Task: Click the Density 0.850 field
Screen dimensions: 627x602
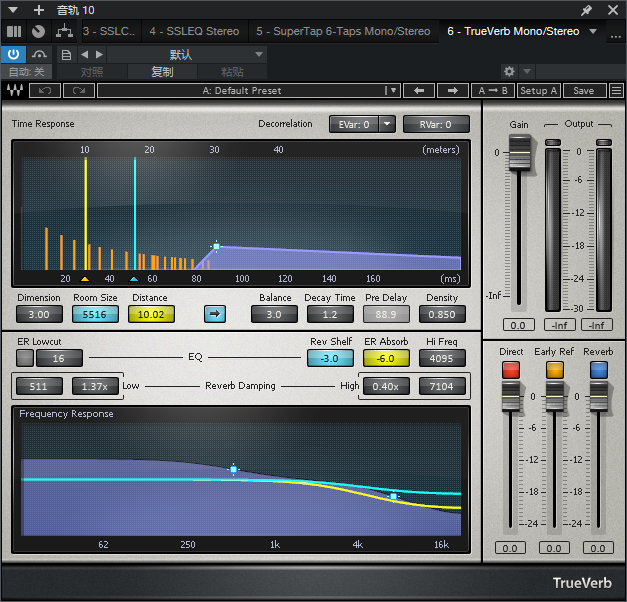Action: tap(442, 314)
